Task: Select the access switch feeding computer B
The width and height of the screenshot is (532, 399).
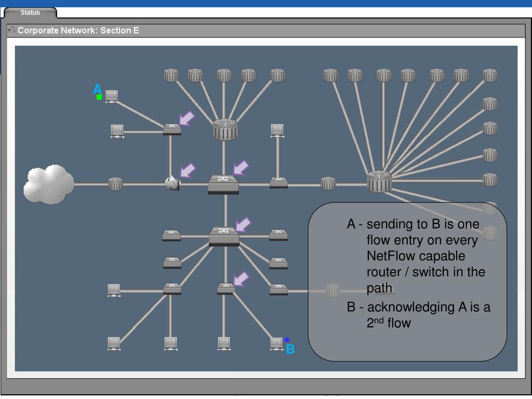Action: coord(226,289)
